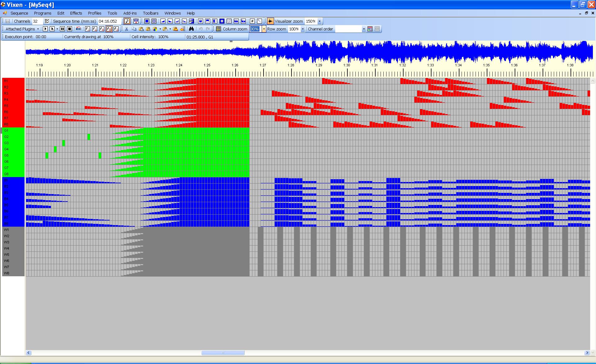Toggle the musical note audio button
The image size is (596, 364).
(x=127, y=21)
